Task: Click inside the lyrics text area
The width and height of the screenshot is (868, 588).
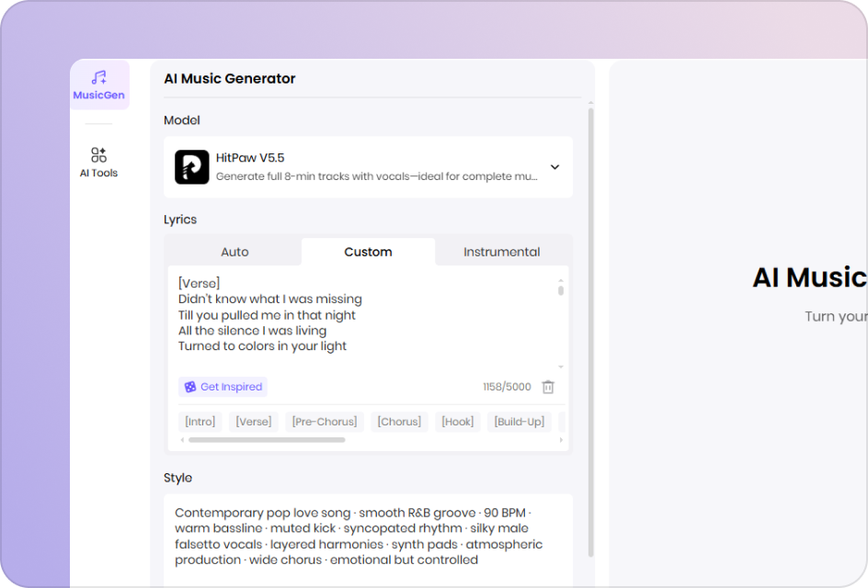Action: [368, 317]
